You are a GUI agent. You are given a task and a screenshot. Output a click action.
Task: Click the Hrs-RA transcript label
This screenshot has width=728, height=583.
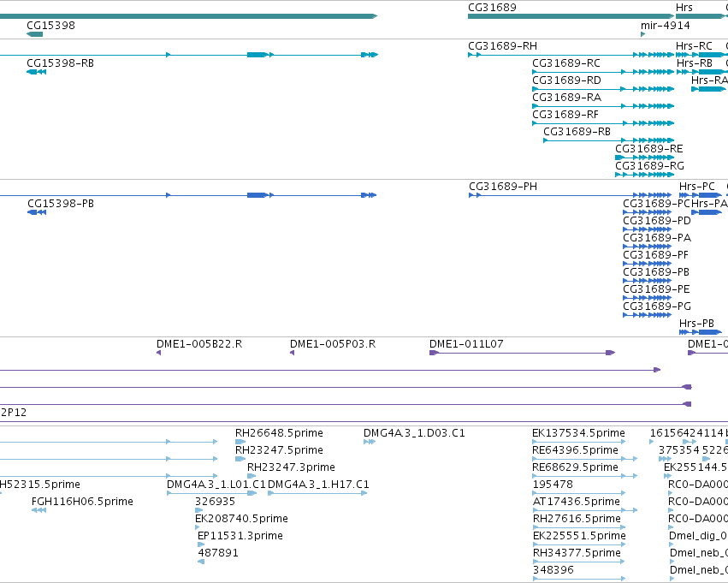(x=709, y=80)
